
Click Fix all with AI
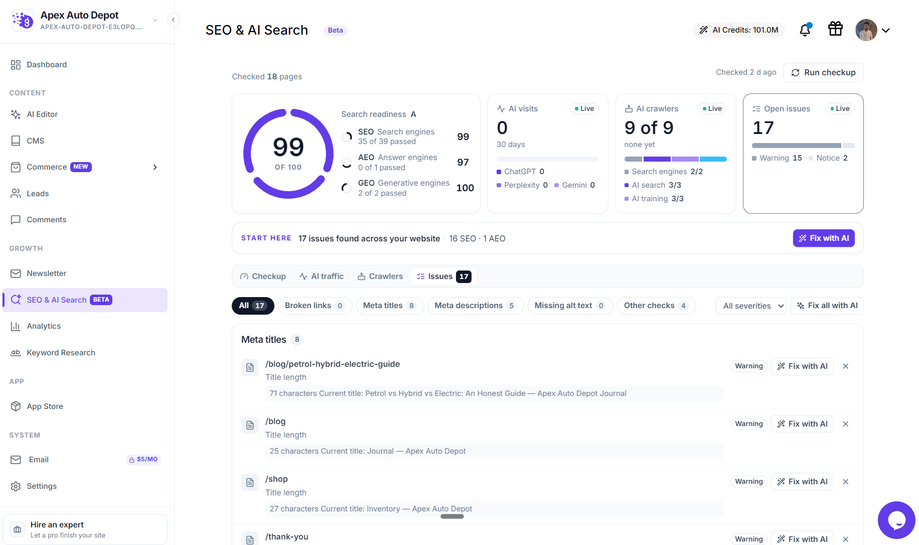(x=827, y=306)
